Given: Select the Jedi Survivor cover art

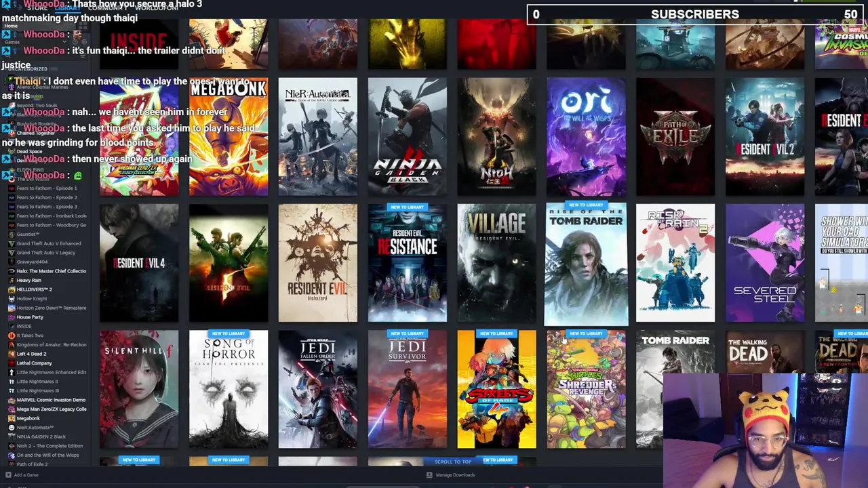Looking at the screenshot, I should pyautogui.click(x=407, y=389).
